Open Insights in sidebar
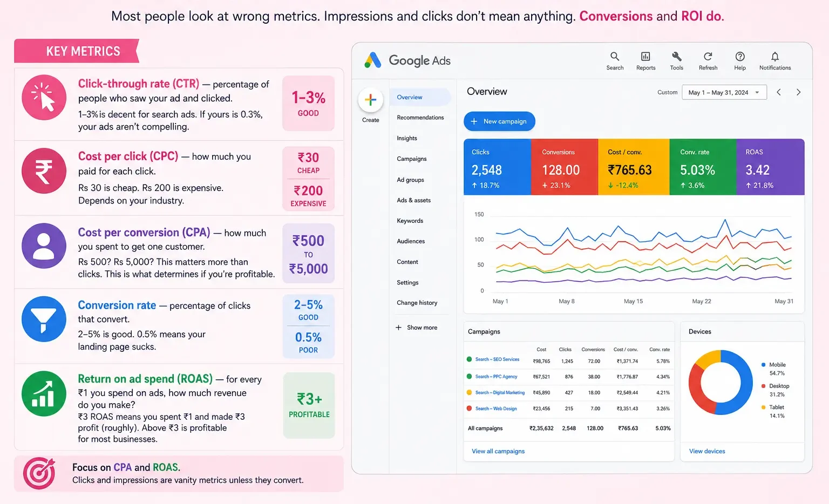 pos(407,138)
